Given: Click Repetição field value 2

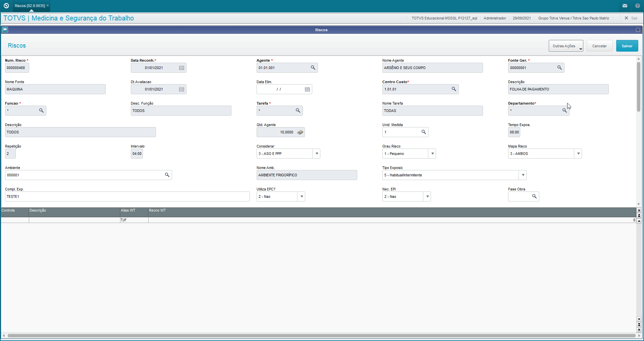Looking at the screenshot, I should [x=10, y=154].
